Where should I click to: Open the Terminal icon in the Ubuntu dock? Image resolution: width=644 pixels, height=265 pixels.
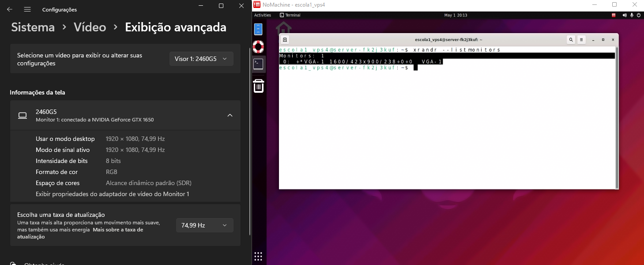258,64
